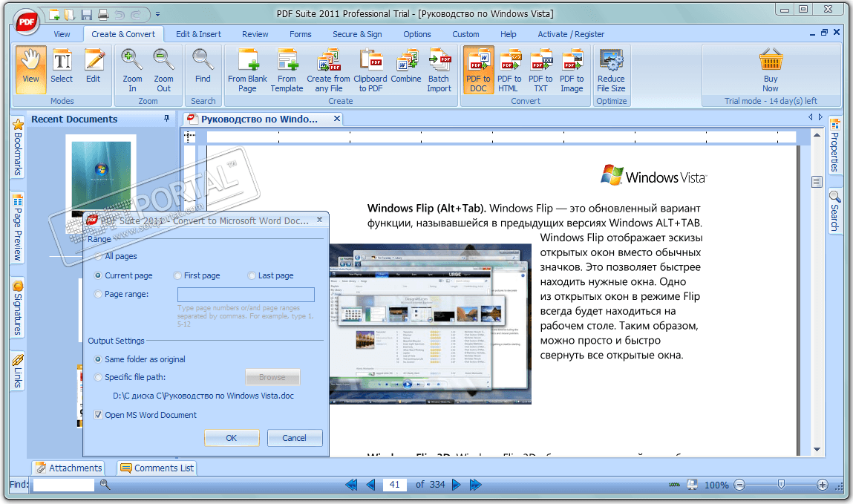Click the Zoom Out magnifier

[163, 69]
